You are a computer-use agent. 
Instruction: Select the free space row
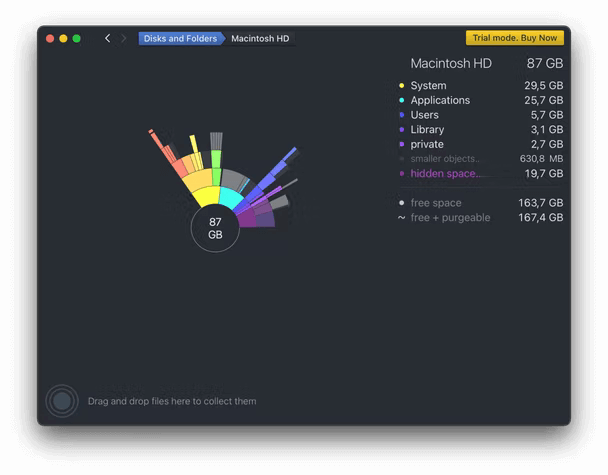[481, 203]
